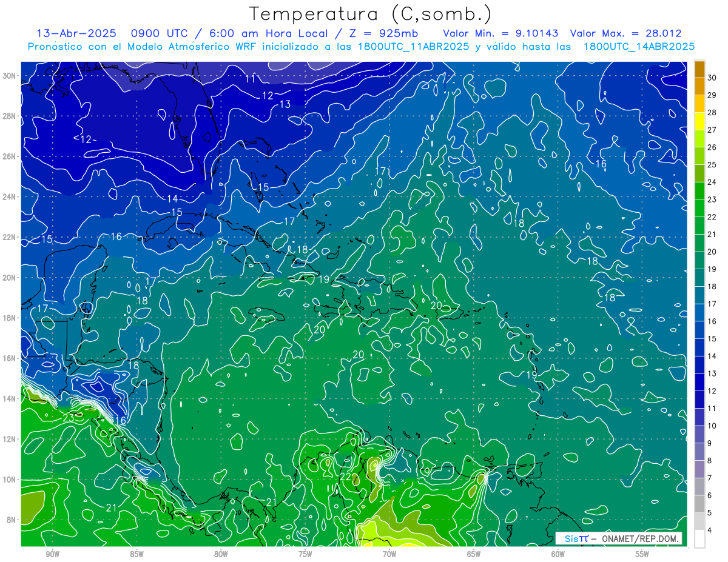
Task: Select the 24N latitude label
Action: 10,197
